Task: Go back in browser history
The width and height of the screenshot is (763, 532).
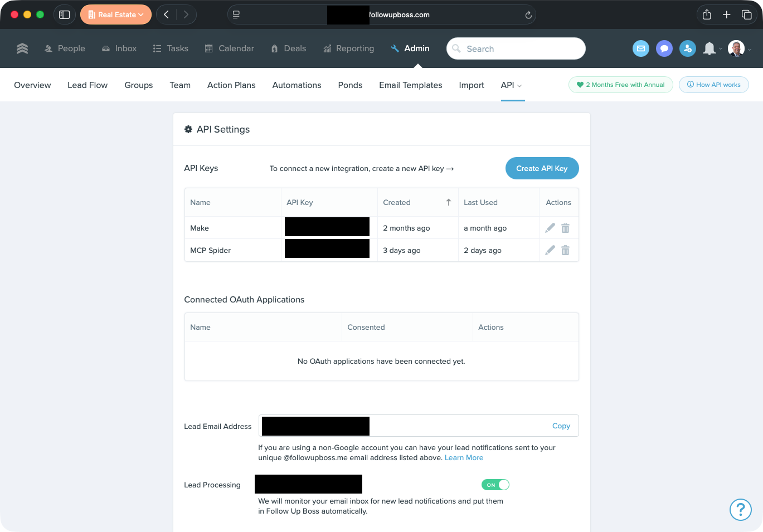Action: coord(166,14)
